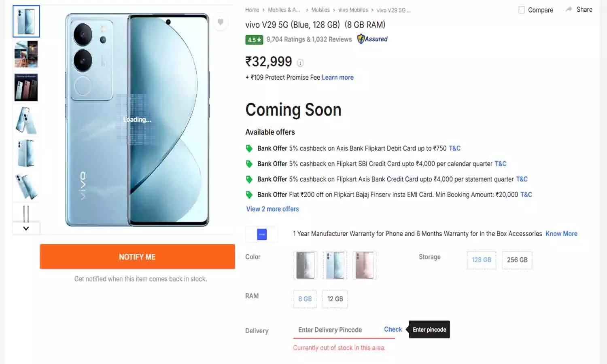The height and width of the screenshot is (364, 607).
Task: Select the blue color variant swatch
Action: coord(335,265)
